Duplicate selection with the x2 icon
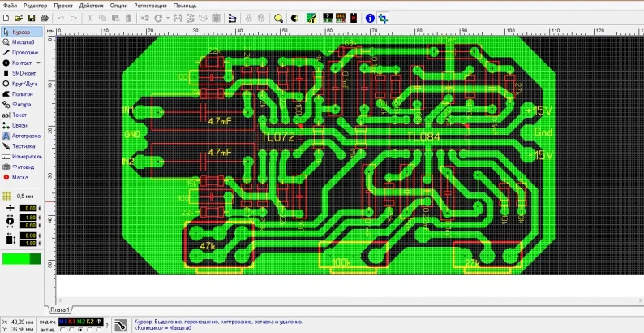644x333 pixels. [x=144, y=18]
